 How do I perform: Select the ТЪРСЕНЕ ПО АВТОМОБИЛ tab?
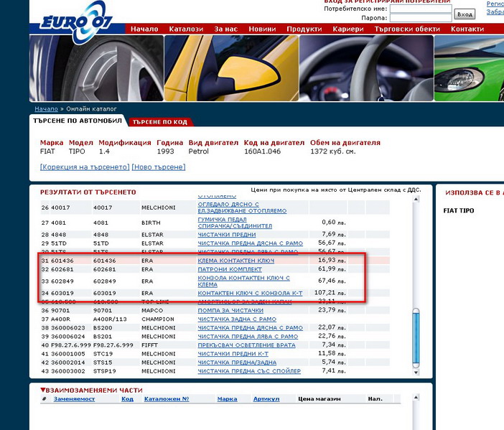point(78,121)
